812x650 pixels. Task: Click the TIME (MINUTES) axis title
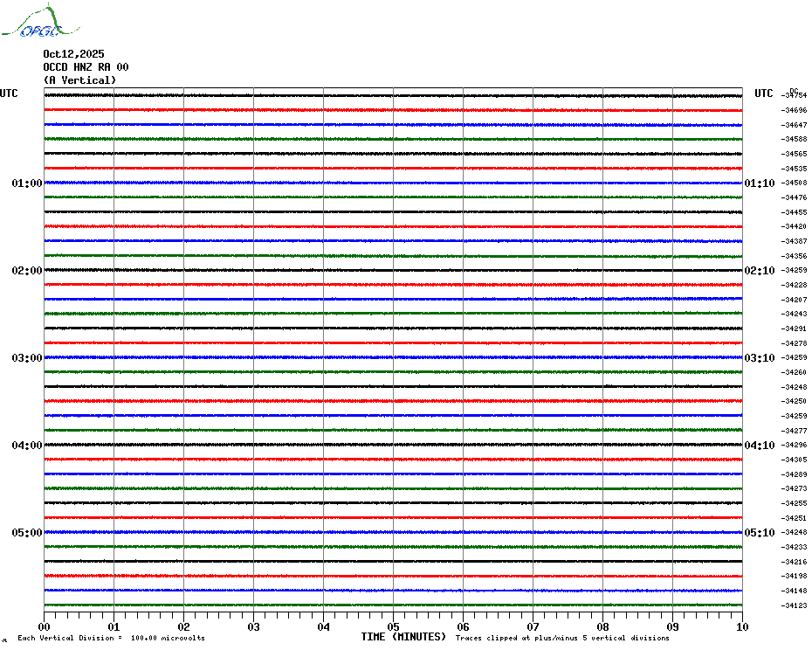[x=403, y=637]
